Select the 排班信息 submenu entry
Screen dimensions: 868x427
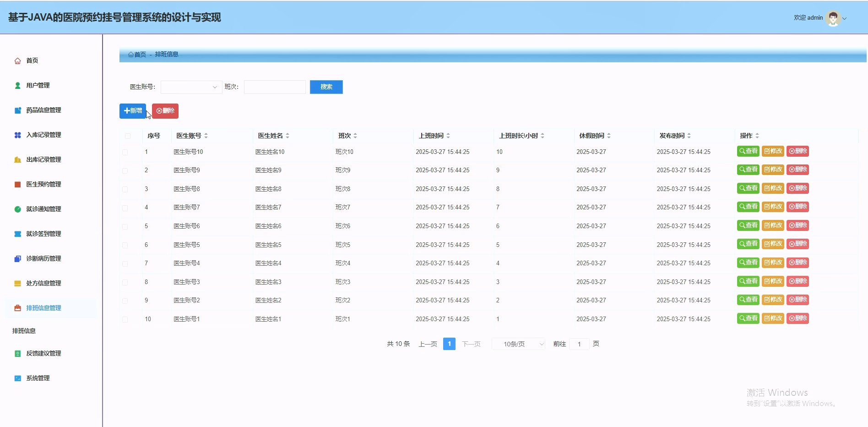pos(24,331)
